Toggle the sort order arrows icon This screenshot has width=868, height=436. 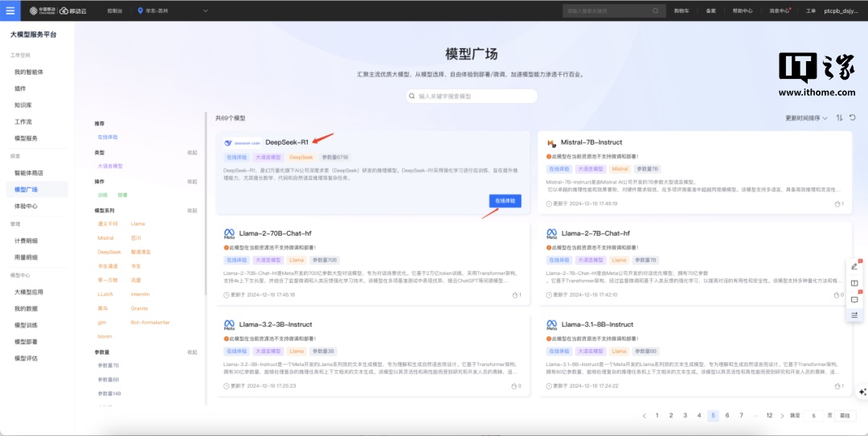coord(840,118)
